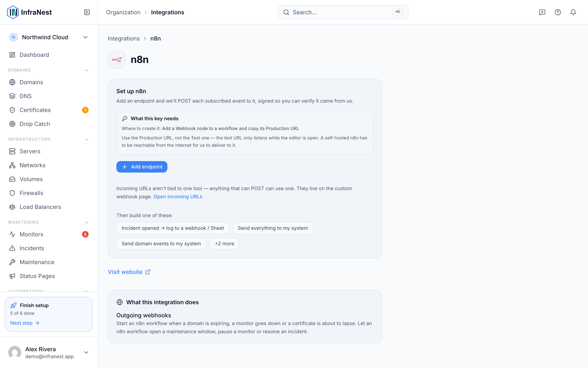Click the Servers rack icon
Screen dimensions: 588x368
click(x=12, y=151)
